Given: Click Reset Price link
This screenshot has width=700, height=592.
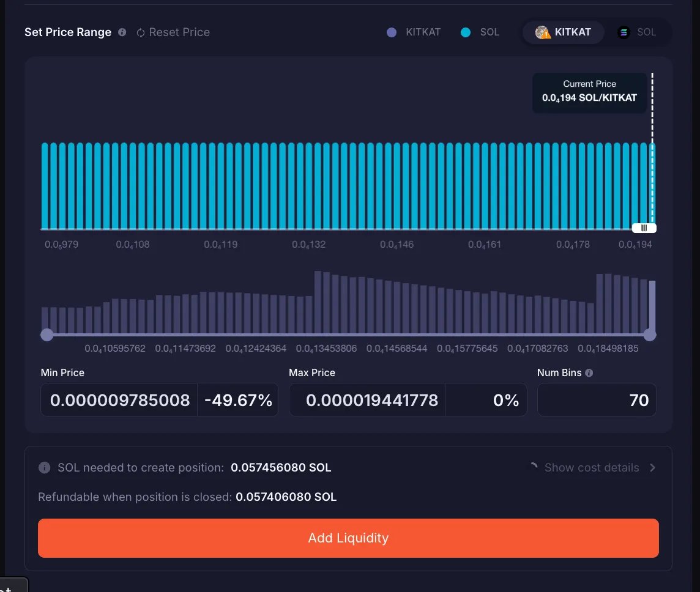Looking at the screenshot, I should [x=173, y=32].
